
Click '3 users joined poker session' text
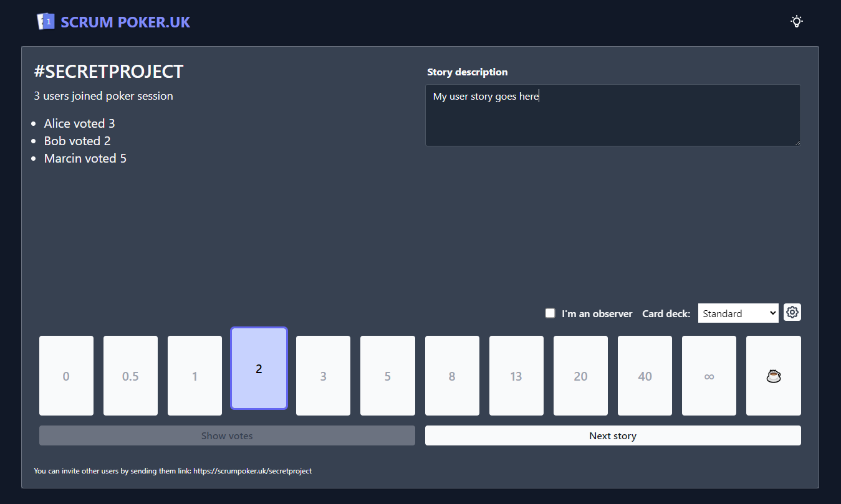(x=103, y=96)
